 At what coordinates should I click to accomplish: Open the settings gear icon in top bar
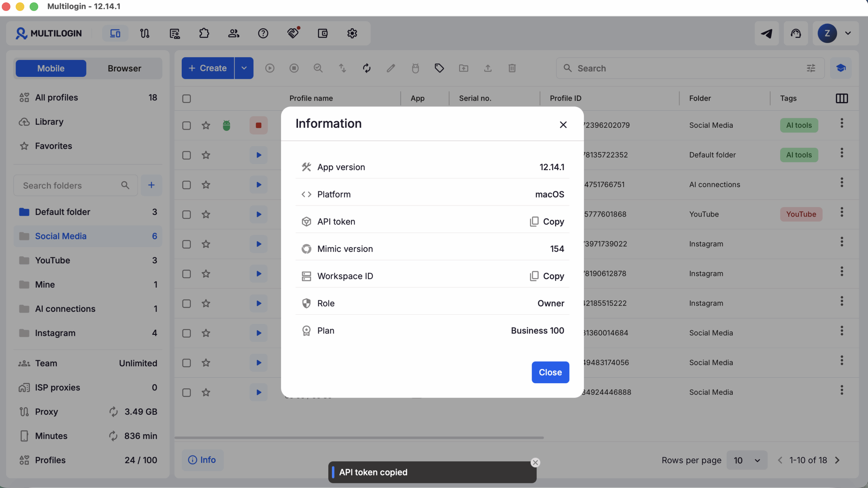[352, 33]
